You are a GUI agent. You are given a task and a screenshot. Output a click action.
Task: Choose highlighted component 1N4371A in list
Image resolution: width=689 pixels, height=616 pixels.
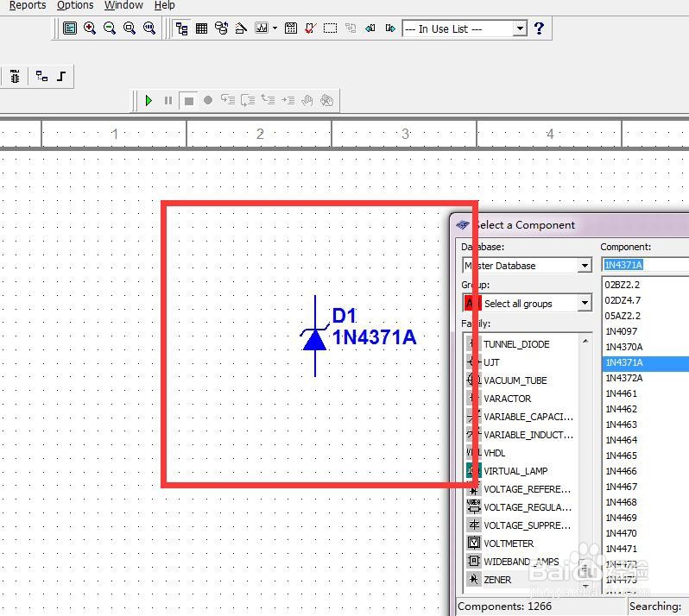pyautogui.click(x=646, y=362)
